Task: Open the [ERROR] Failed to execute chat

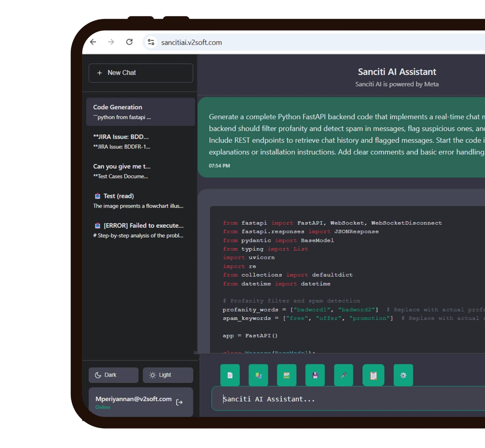Action: (140, 230)
